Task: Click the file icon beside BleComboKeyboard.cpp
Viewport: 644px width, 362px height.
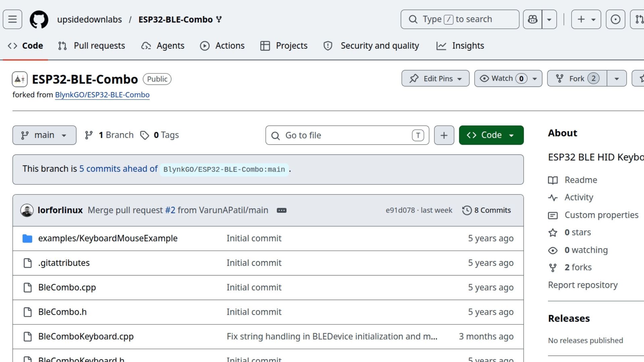Action: (28, 337)
